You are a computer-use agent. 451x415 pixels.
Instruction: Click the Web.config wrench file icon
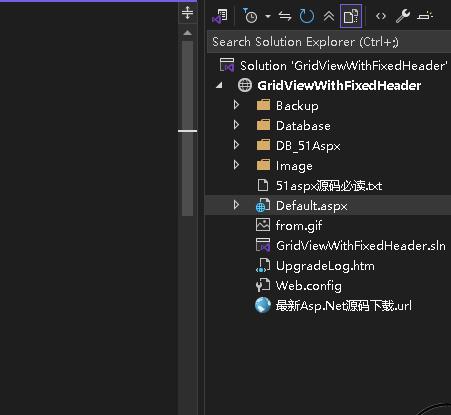tap(263, 285)
